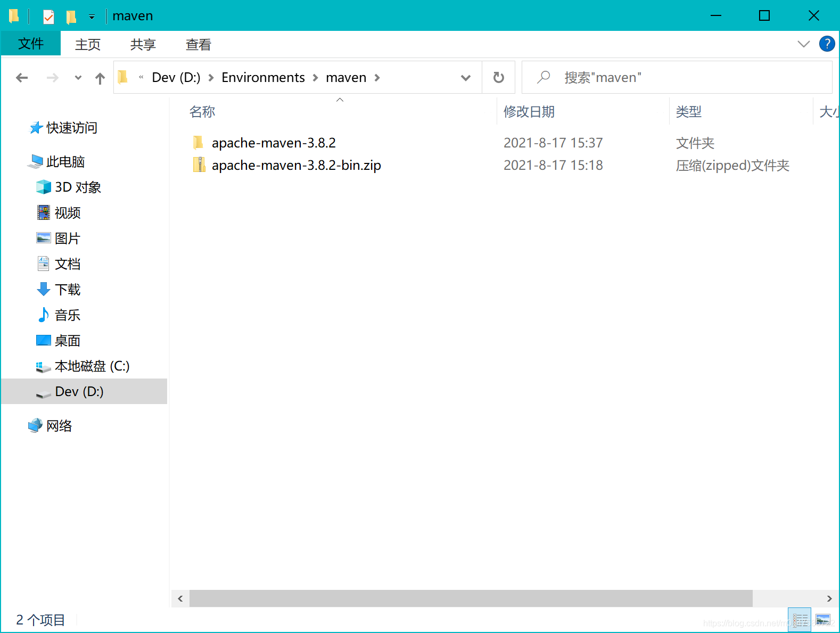Sort by 类型 column header
Screen dimensions: 840x633
coord(689,112)
